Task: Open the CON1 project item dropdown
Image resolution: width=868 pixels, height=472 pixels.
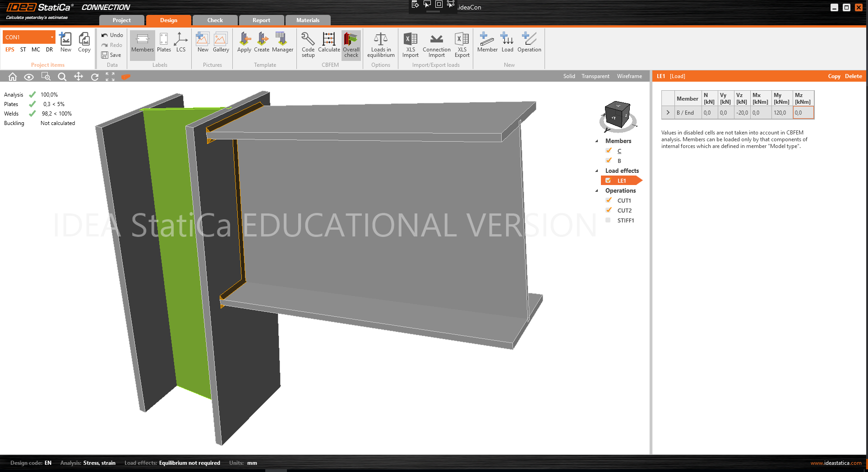Action: point(52,37)
